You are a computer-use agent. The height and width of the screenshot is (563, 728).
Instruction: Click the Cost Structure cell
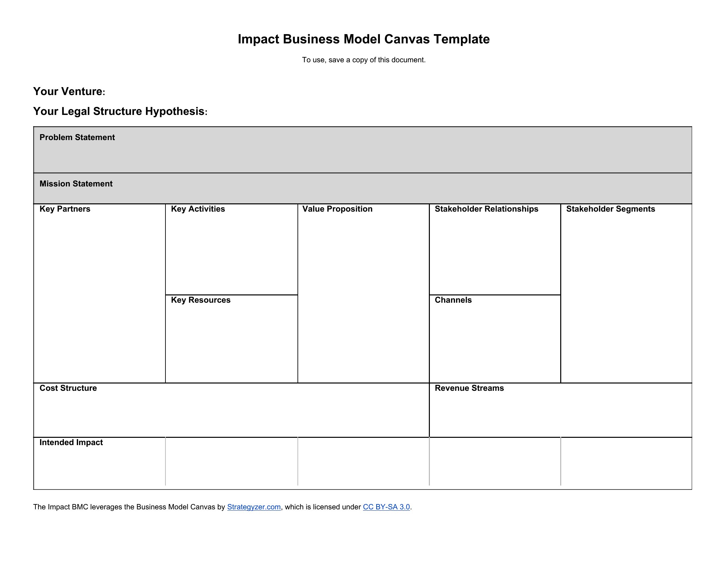point(231,410)
